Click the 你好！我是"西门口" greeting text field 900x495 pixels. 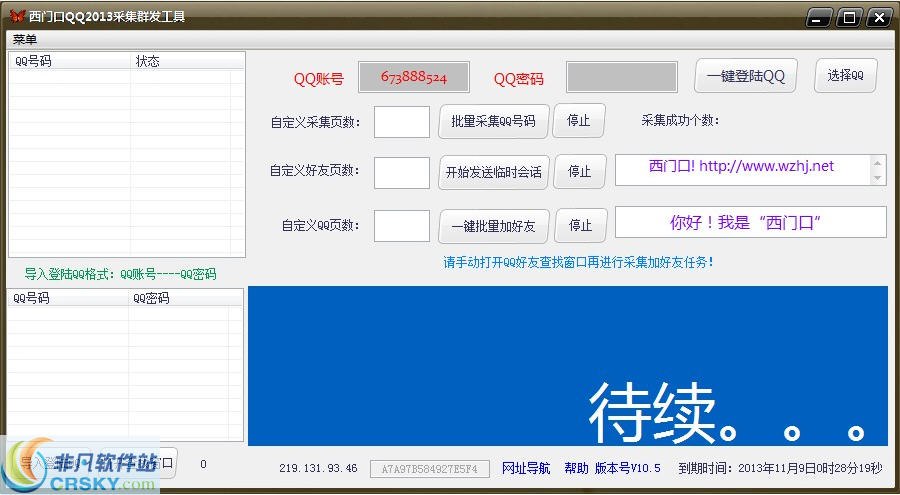(x=750, y=222)
